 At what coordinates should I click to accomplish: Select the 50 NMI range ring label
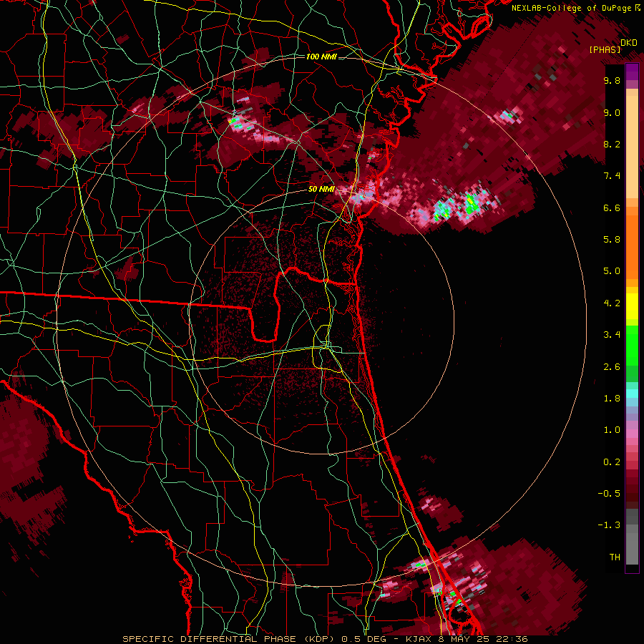[x=321, y=189]
